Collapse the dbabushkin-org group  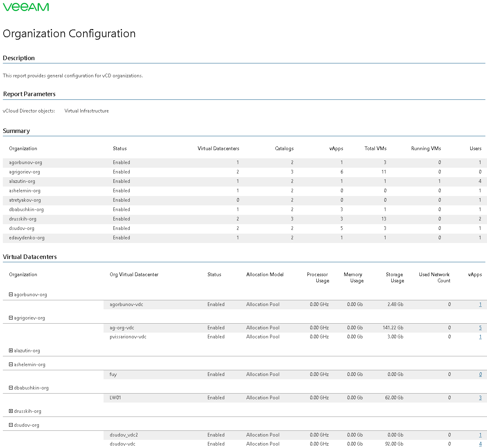click(11, 387)
